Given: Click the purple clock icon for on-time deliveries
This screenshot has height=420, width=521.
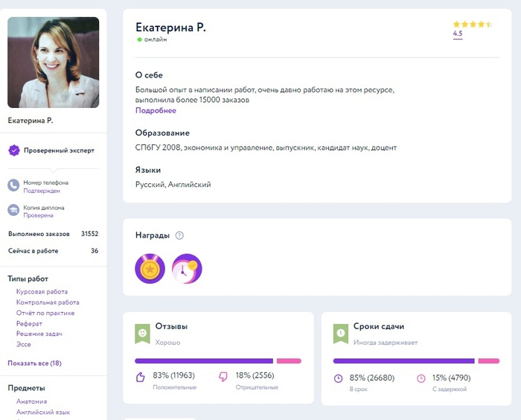Looking at the screenshot, I should (x=338, y=378).
